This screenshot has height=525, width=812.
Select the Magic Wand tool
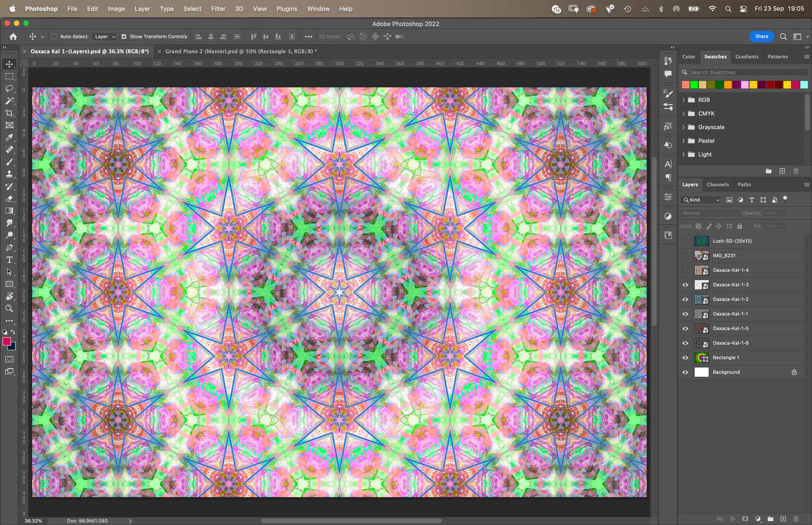tap(9, 101)
